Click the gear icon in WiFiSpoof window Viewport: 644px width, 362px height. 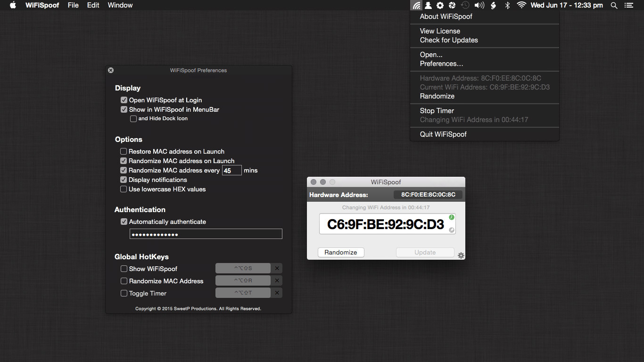click(x=461, y=255)
